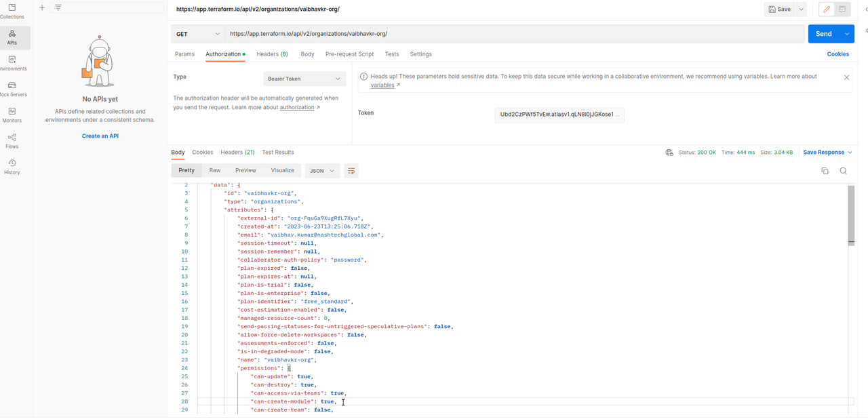The height and width of the screenshot is (419, 868).
Task: Click the filter icon in the sidebar
Action: [x=58, y=7]
